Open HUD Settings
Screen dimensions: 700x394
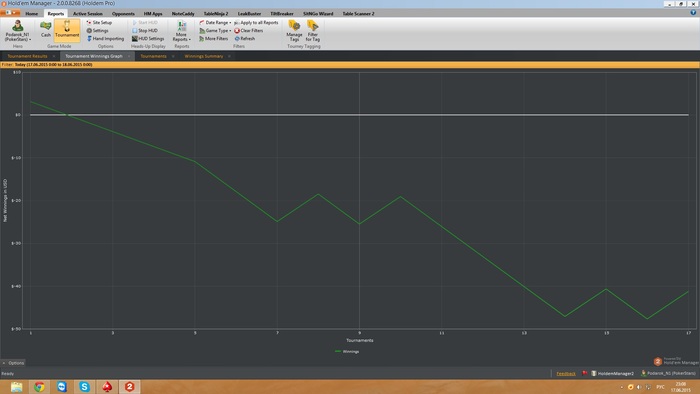(x=148, y=39)
